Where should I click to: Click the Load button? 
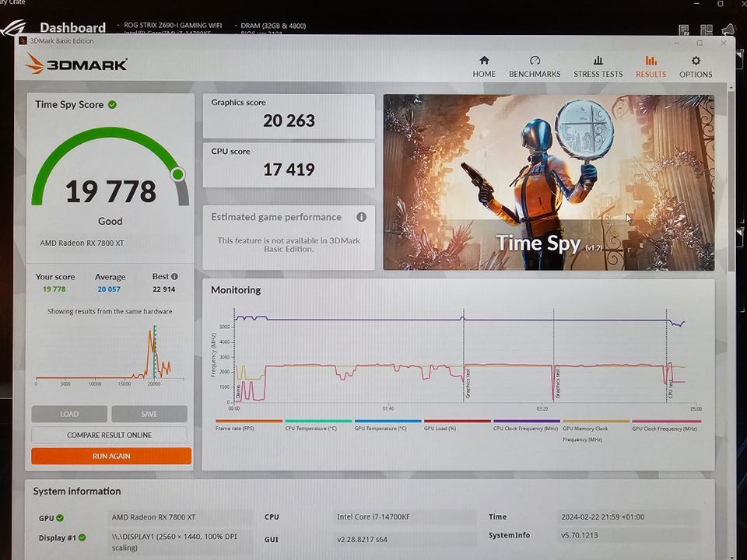click(69, 414)
